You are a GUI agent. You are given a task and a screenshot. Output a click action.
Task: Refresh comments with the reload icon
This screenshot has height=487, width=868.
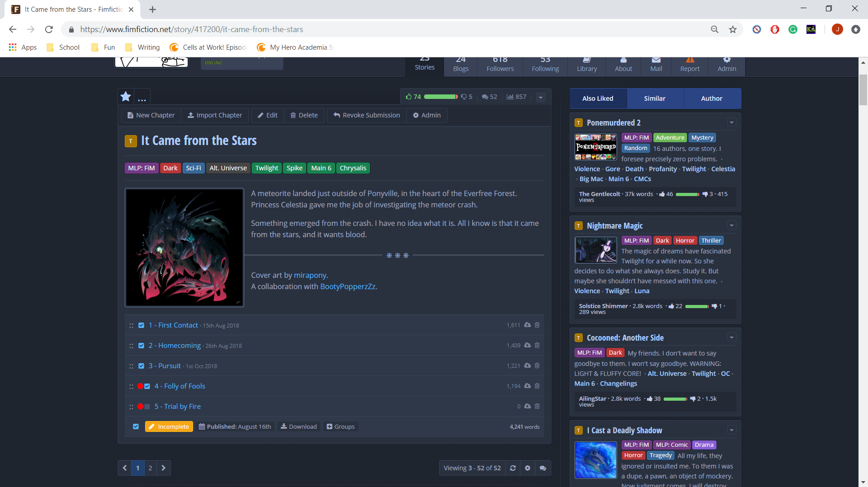[513, 468]
